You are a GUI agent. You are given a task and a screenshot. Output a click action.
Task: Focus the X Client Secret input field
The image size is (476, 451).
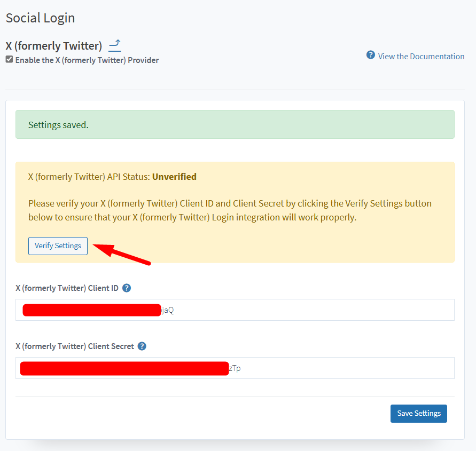coord(235,368)
